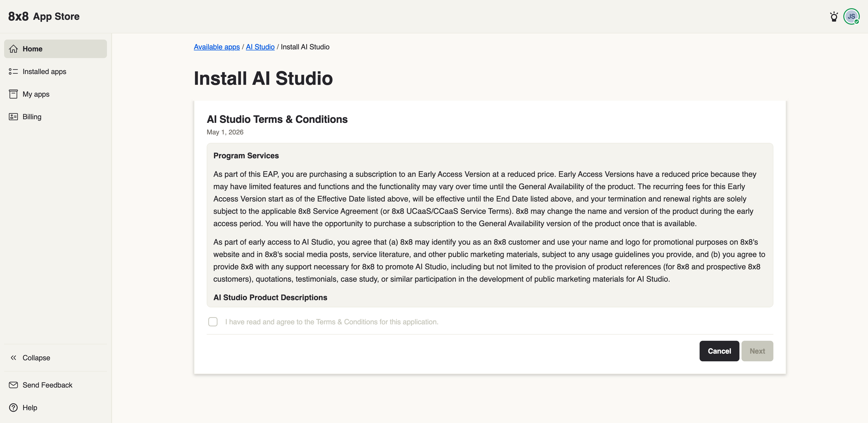The height and width of the screenshot is (423, 868).
Task: Click the Next button
Action: pyautogui.click(x=757, y=351)
